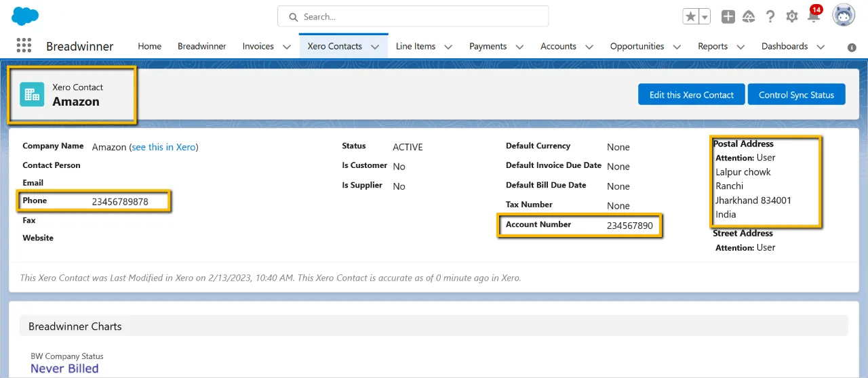Click phone number 23456789878
The width and height of the screenshot is (868, 378).
click(x=120, y=202)
